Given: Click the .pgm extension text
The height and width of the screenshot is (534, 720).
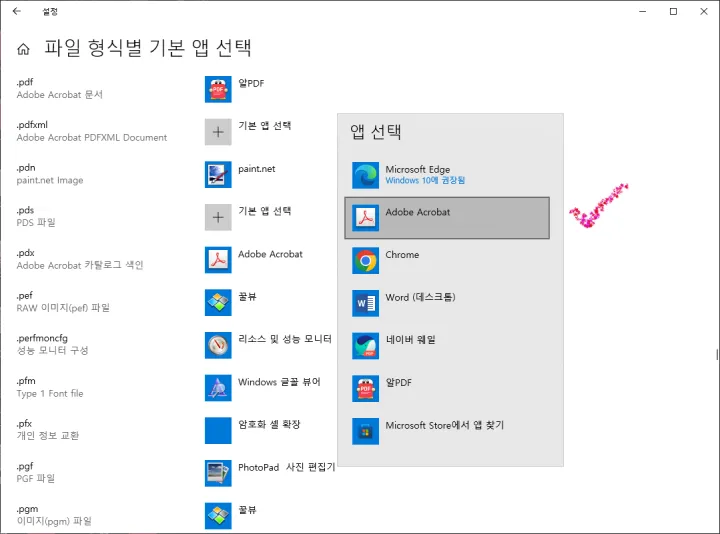Looking at the screenshot, I should [x=28, y=509].
